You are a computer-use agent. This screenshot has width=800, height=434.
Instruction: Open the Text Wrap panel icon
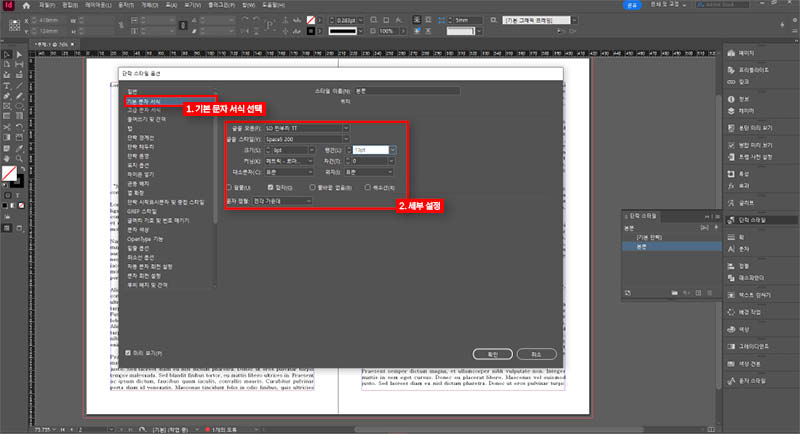731,295
